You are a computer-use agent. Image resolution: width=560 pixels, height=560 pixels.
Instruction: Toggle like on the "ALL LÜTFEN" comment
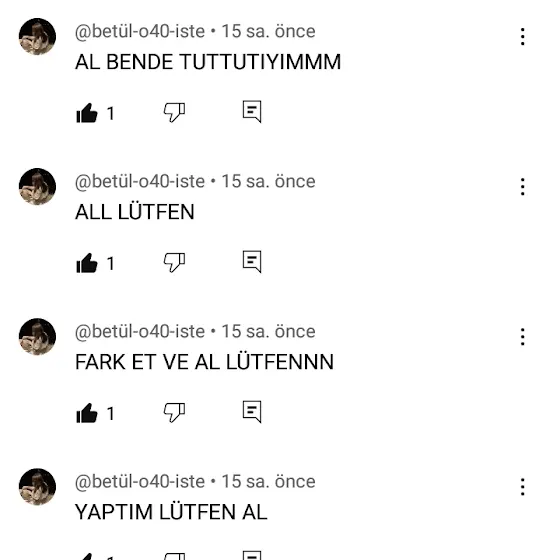(x=87, y=263)
